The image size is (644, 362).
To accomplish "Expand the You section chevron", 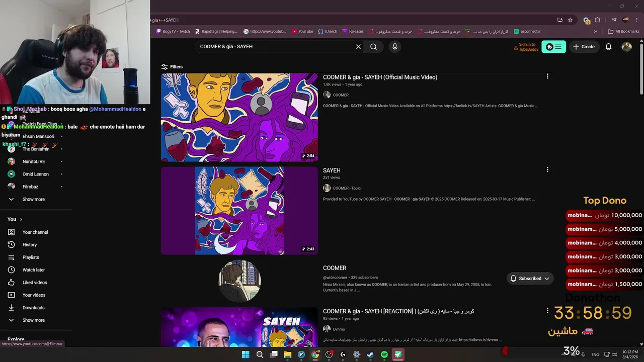I will (x=21, y=220).
